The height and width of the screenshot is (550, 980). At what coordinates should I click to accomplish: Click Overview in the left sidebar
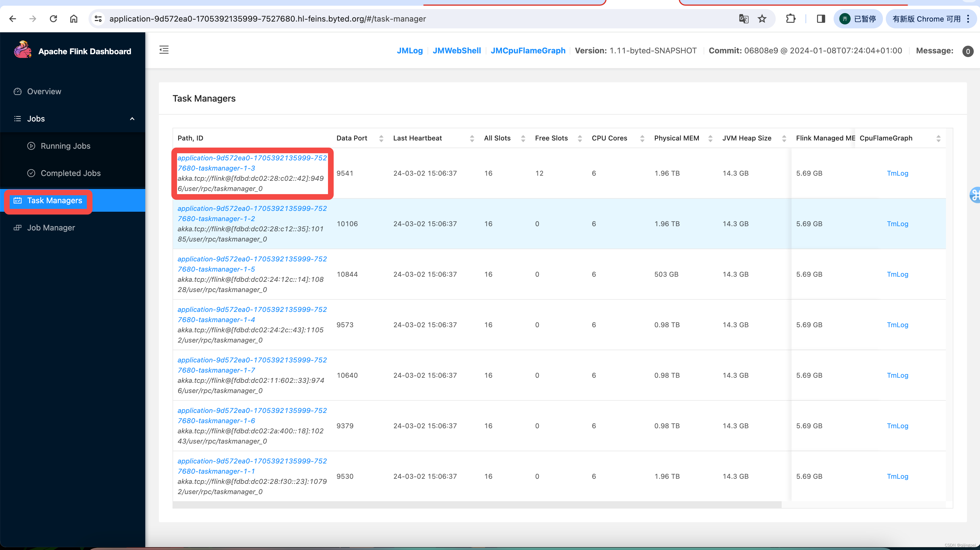(x=44, y=91)
